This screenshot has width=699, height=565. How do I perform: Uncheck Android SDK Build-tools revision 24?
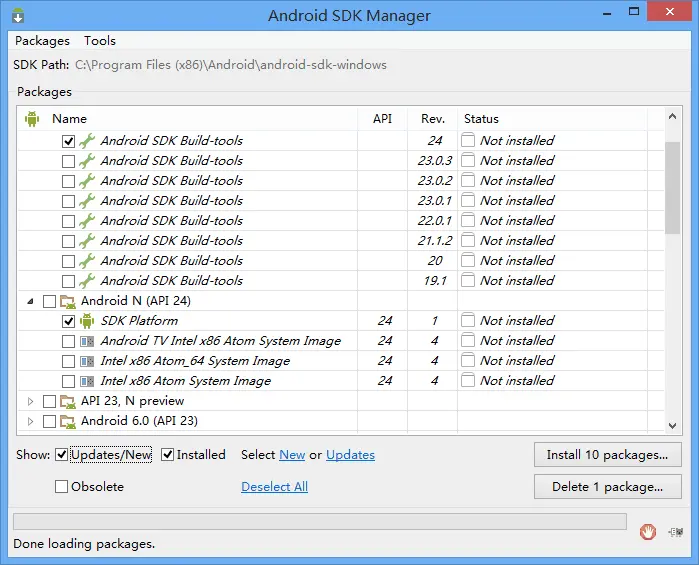(x=68, y=141)
